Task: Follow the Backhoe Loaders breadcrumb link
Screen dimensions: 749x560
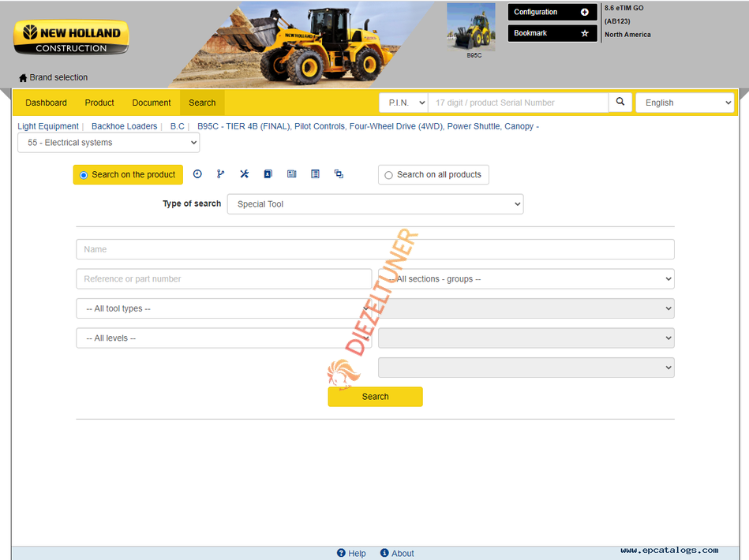Action: tap(124, 126)
